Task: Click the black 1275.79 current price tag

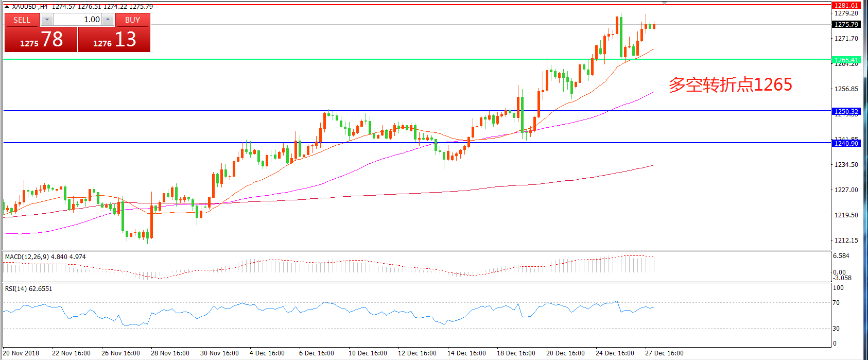Action: point(846,24)
